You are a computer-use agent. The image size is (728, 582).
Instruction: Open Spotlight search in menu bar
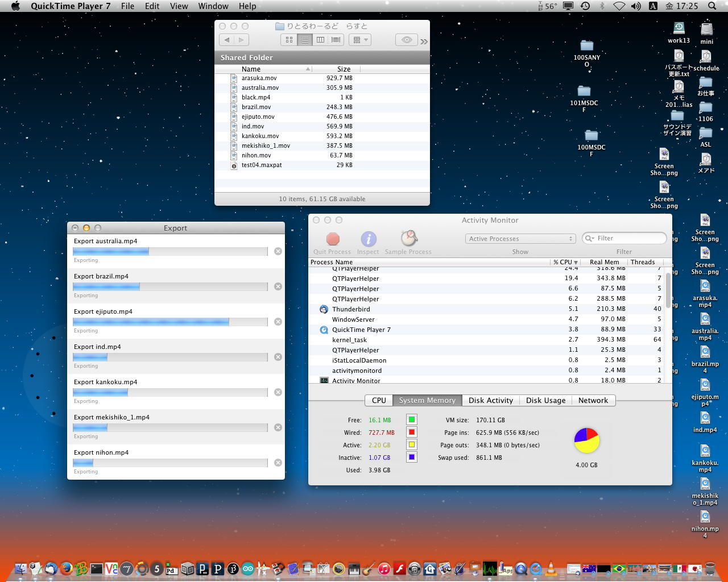pyautogui.click(x=712, y=6)
